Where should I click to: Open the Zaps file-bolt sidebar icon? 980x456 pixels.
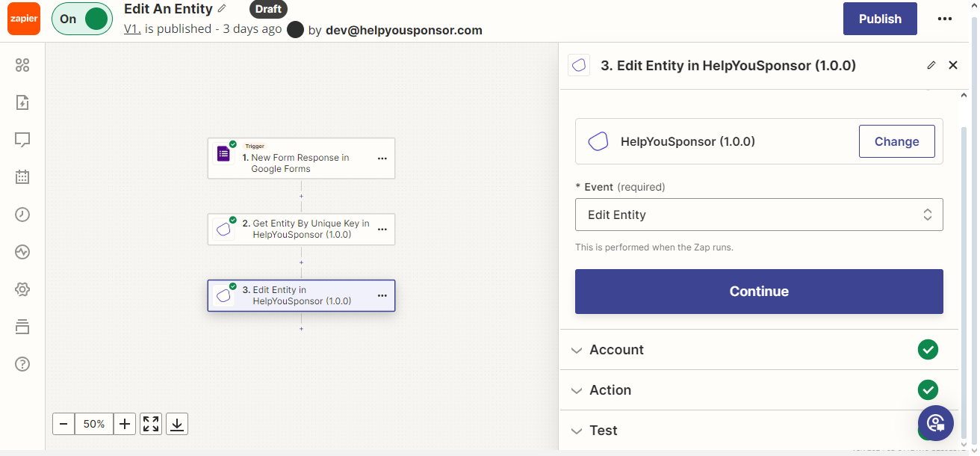click(x=22, y=102)
